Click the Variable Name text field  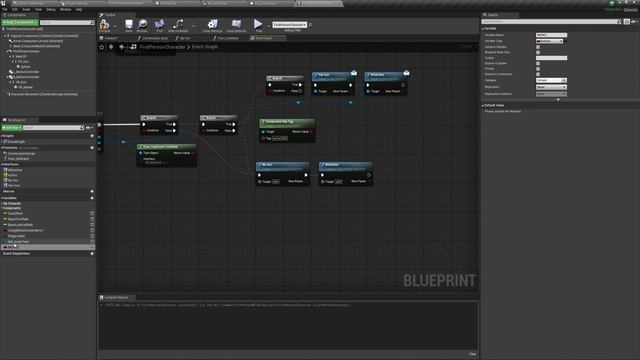[551, 35]
